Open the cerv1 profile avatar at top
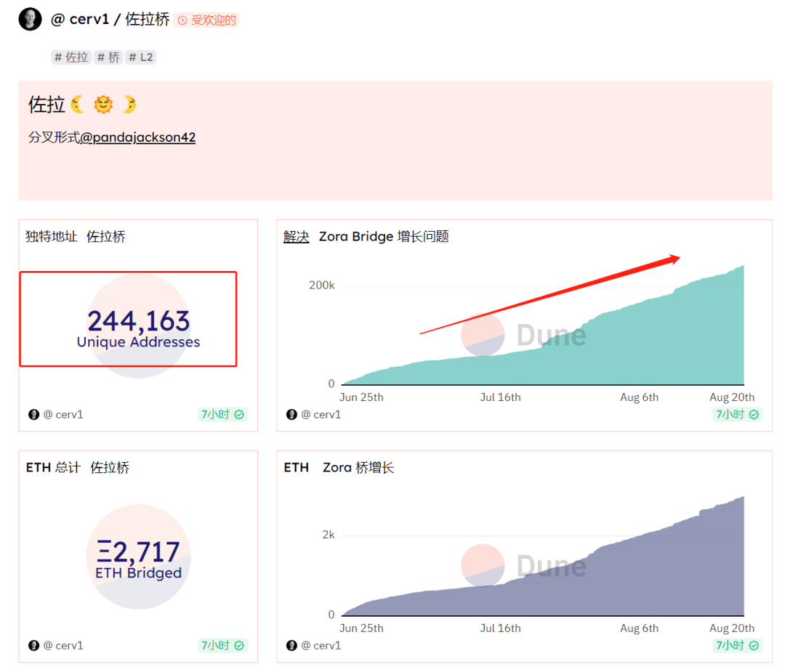785x672 pixels. 30,20
